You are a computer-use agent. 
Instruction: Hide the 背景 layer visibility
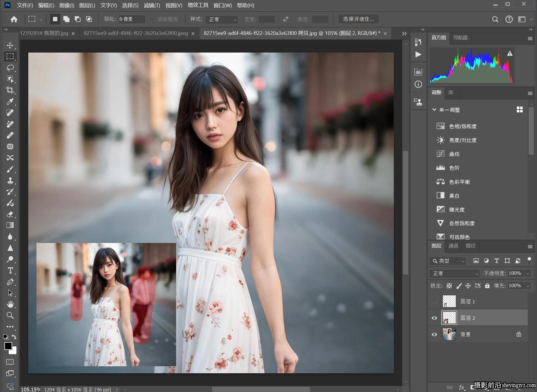(x=434, y=334)
